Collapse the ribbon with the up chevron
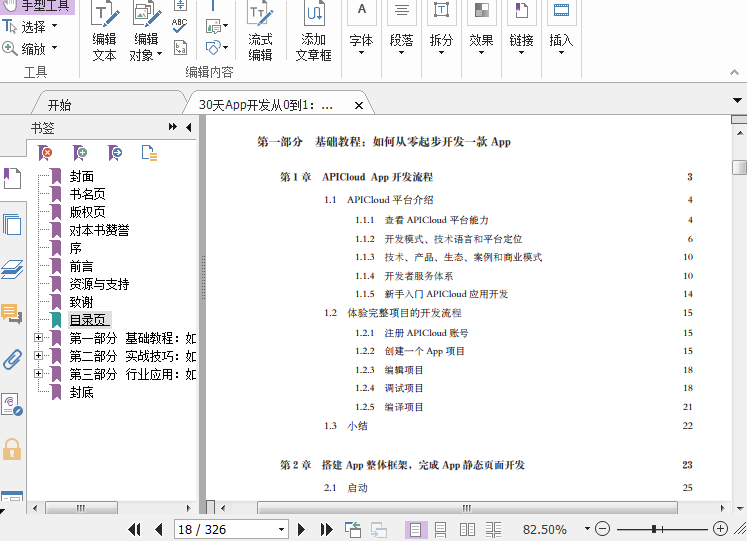The image size is (747, 541). tap(734, 72)
